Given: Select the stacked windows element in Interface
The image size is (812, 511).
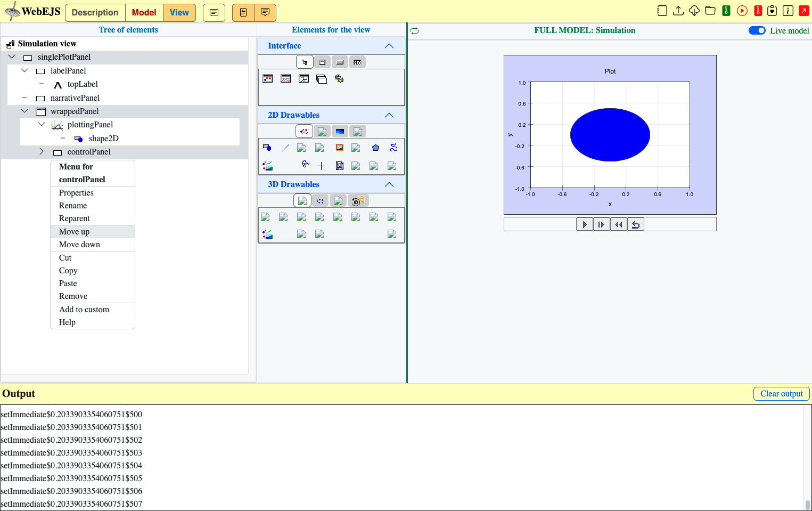Looking at the screenshot, I should pos(321,78).
